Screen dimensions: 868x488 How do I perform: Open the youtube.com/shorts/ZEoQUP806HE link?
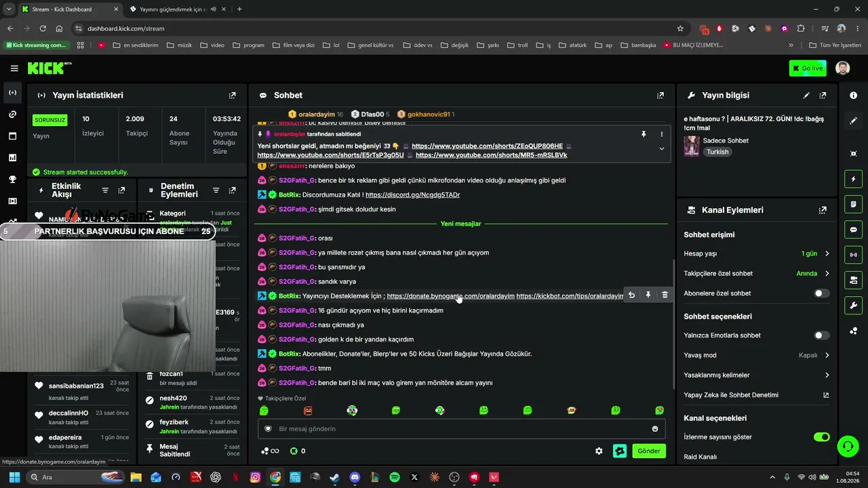click(487, 146)
